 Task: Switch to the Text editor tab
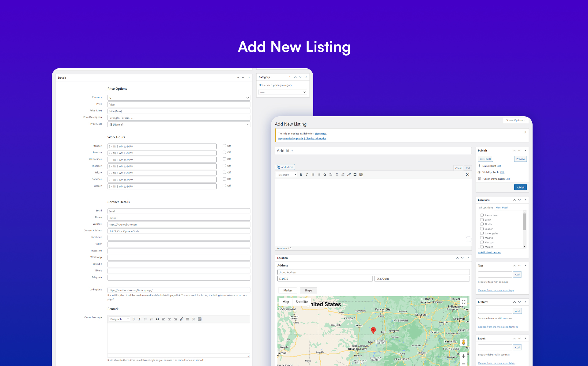click(468, 168)
